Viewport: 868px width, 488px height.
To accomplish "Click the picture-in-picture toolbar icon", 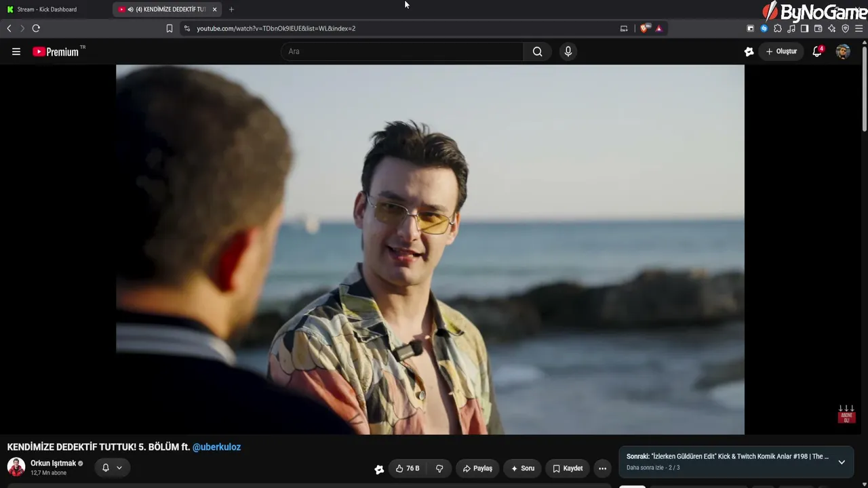I will tap(751, 28).
